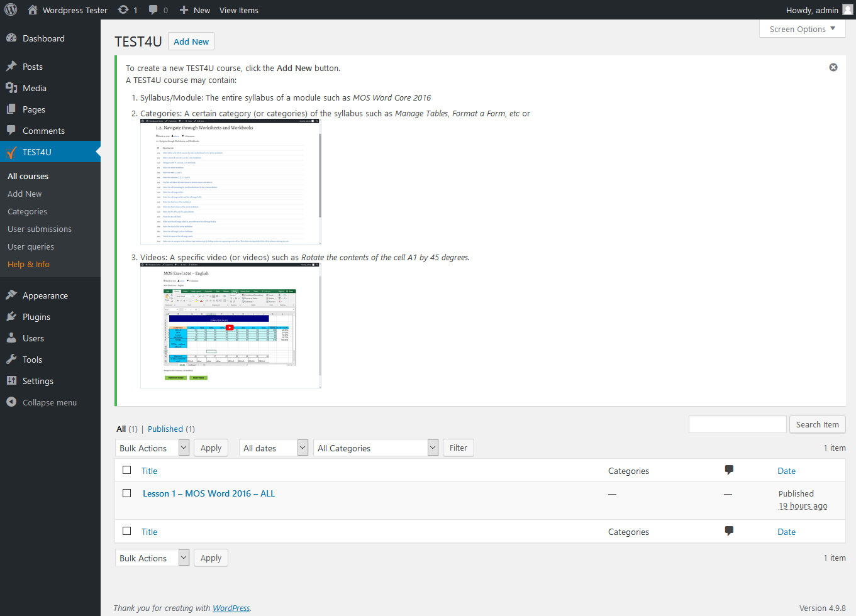Viewport: 856px width, 616px height.
Task: Select all items via header checkbox
Action: pyautogui.click(x=127, y=470)
